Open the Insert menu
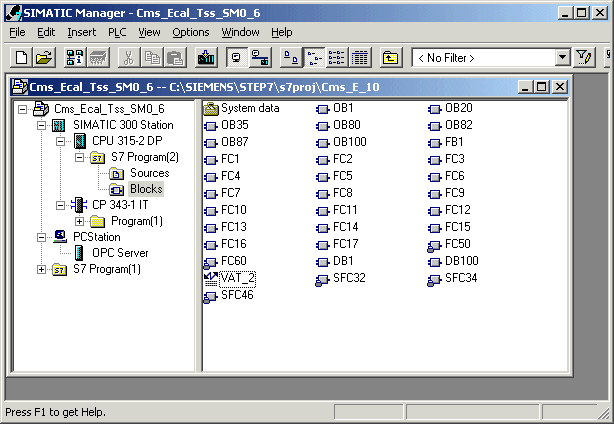Image resolution: width=614 pixels, height=424 pixels. (81, 32)
